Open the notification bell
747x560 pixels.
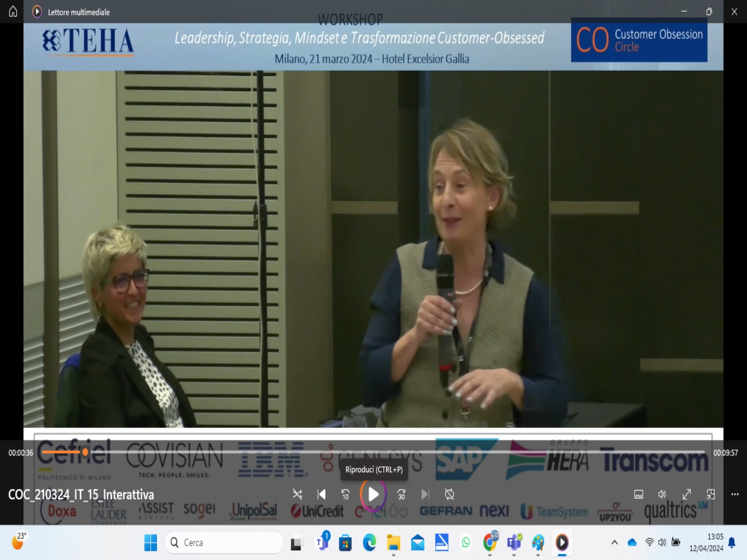(732, 542)
